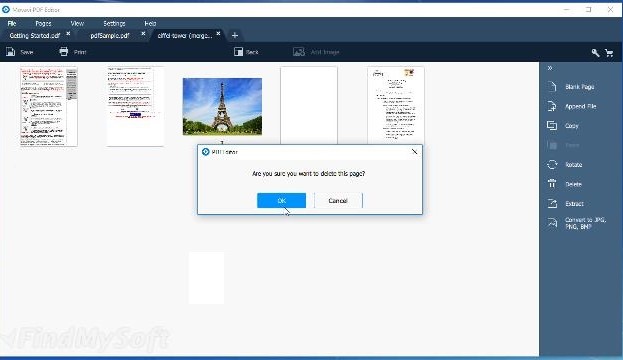Select the last page thumbnail in the top row

click(396, 105)
